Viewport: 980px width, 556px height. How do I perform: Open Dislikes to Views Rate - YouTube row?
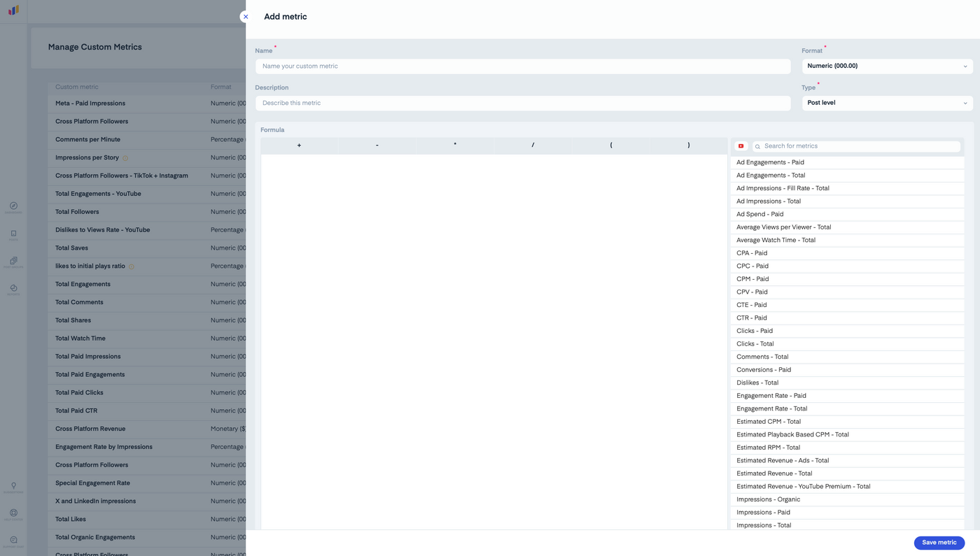pos(147,230)
